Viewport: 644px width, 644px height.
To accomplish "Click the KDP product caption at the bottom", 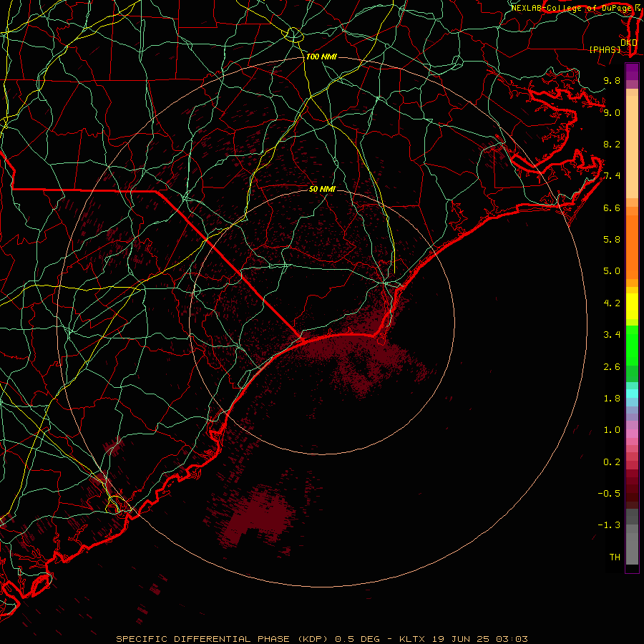I will (x=321, y=639).
